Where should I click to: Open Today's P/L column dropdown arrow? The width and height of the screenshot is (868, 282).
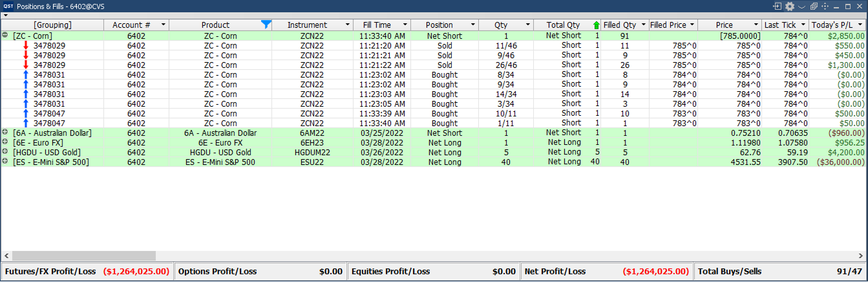(x=860, y=25)
